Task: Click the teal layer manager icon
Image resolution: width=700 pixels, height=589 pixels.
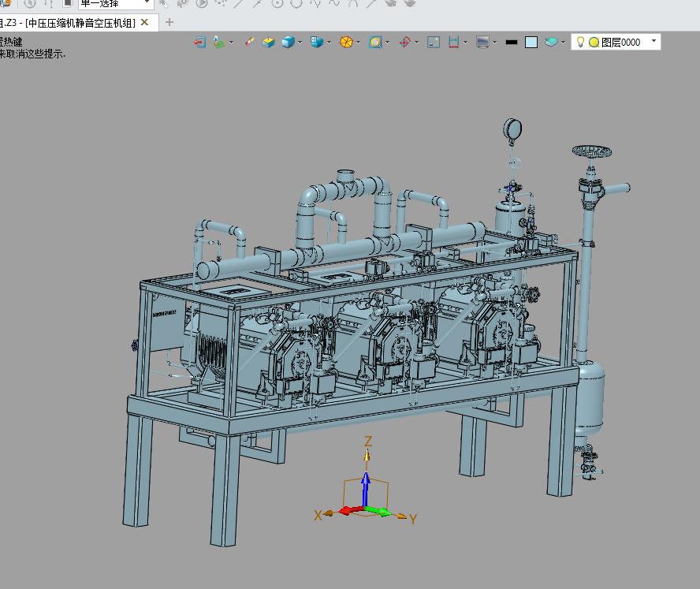Action: pos(551,42)
